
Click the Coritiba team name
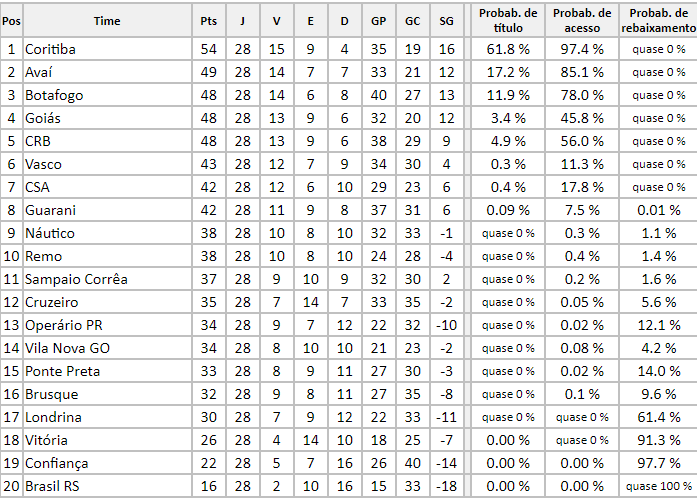(50, 49)
